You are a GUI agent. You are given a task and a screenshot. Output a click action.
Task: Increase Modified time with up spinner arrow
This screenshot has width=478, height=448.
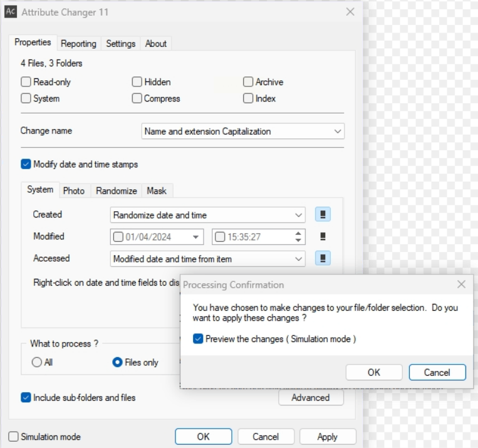point(298,234)
